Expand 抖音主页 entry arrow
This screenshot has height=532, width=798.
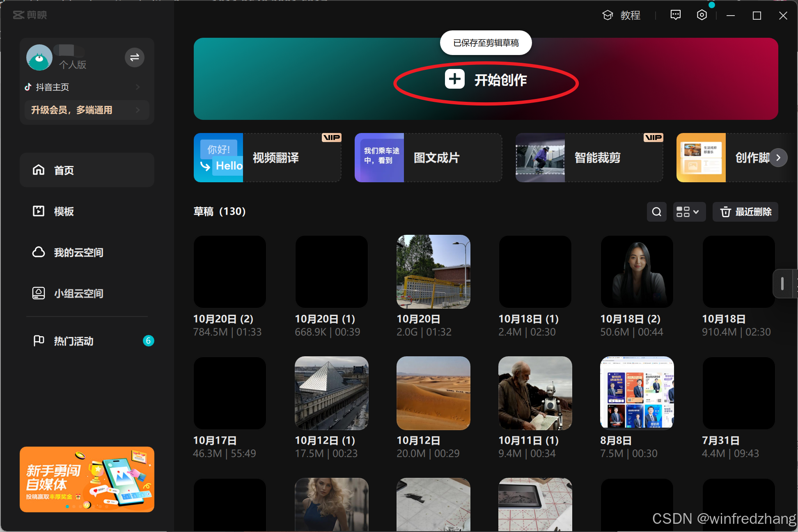138,87
